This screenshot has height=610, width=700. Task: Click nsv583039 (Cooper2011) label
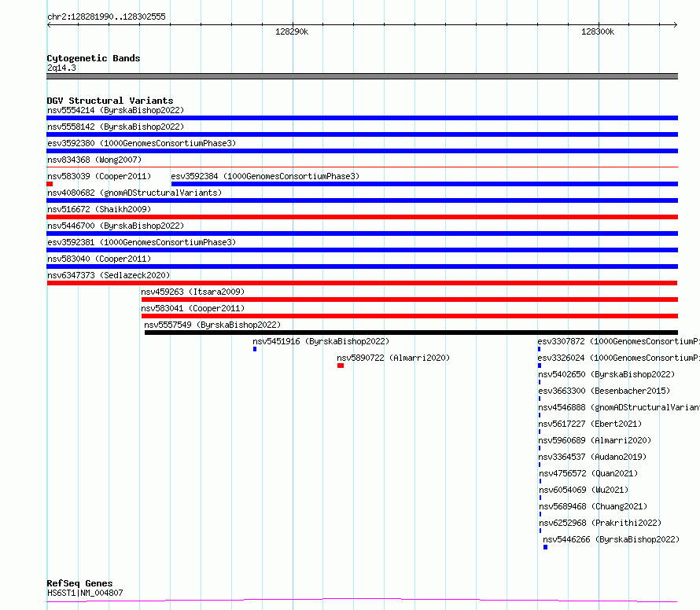pos(99,176)
